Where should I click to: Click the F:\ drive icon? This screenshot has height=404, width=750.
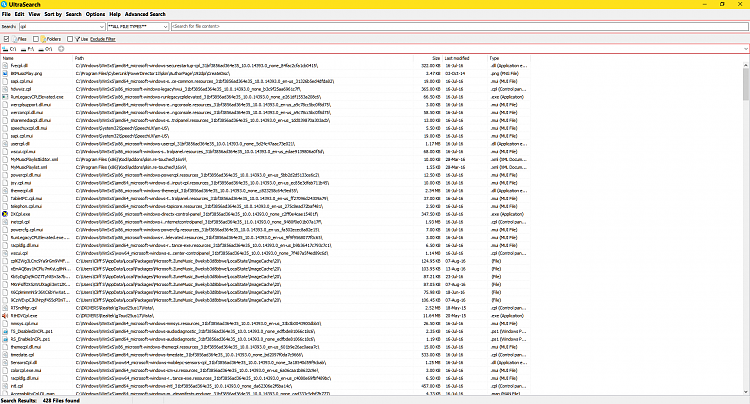tap(23, 49)
